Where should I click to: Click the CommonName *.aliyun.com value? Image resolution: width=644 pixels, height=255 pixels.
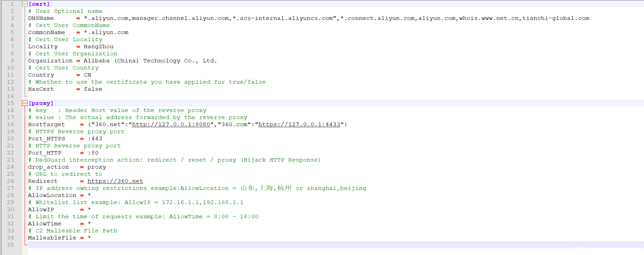pyautogui.click(x=106, y=32)
